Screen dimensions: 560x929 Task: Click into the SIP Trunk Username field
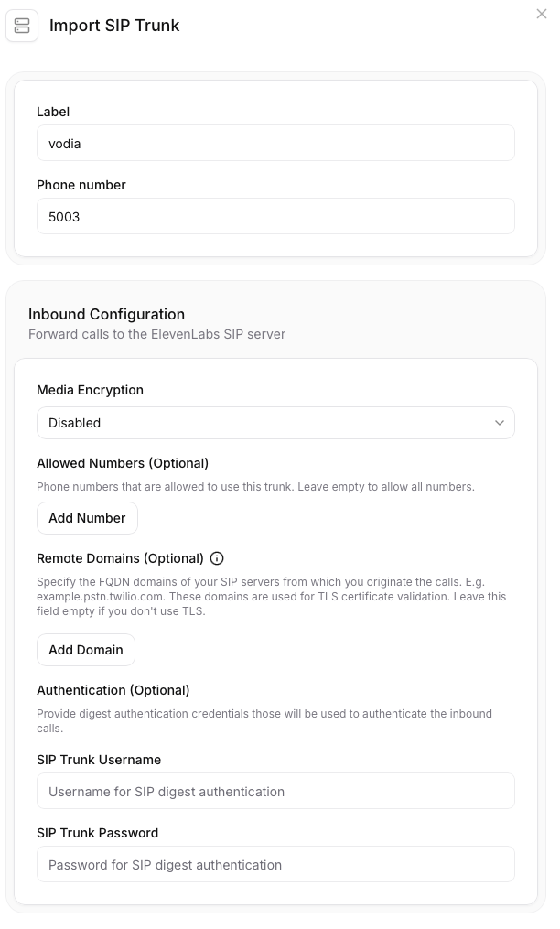pos(275,792)
